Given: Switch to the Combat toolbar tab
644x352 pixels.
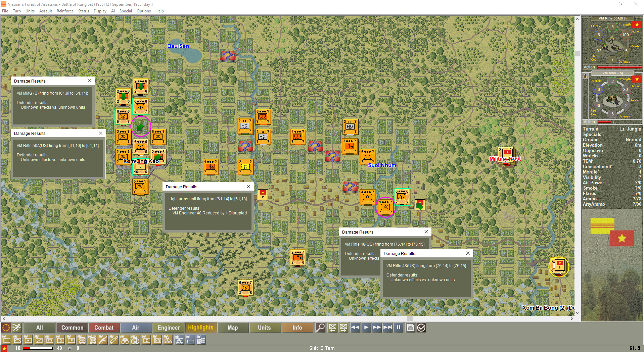Looking at the screenshot, I should coord(104,328).
